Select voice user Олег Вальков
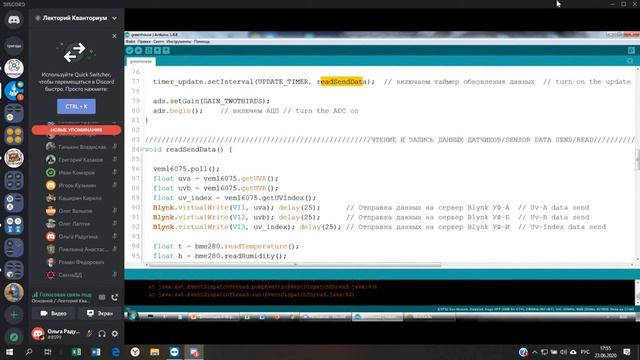The height and width of the screenshot is (360, 640). point(76,211)
